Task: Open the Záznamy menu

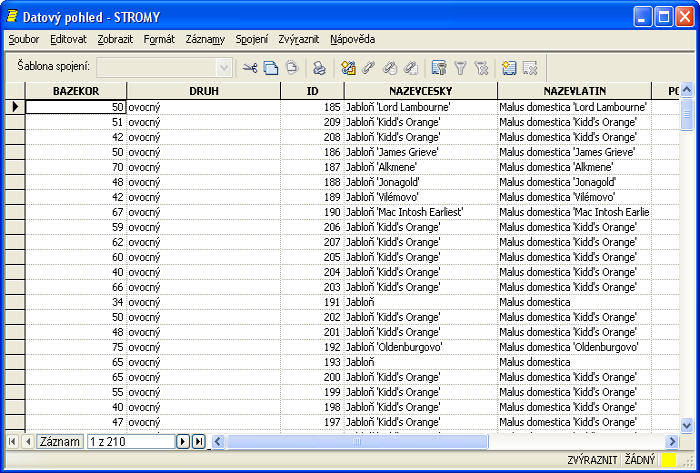Action: point(205,39)
